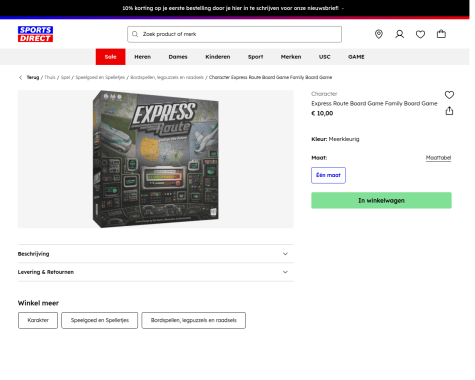Viewport: 475px width, 380px height.
Task: Go back using the Terug arrow
Action: pos(20,77)
